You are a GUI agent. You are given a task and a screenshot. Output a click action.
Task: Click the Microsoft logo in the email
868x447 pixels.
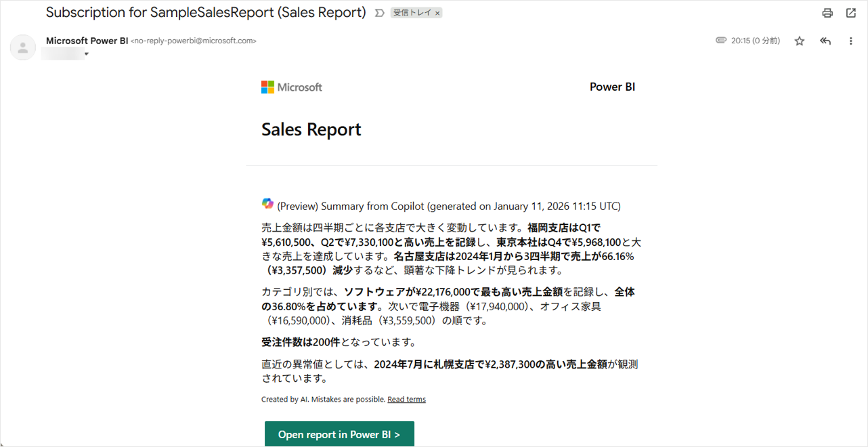pyautogui.click(x=292, y=87)
